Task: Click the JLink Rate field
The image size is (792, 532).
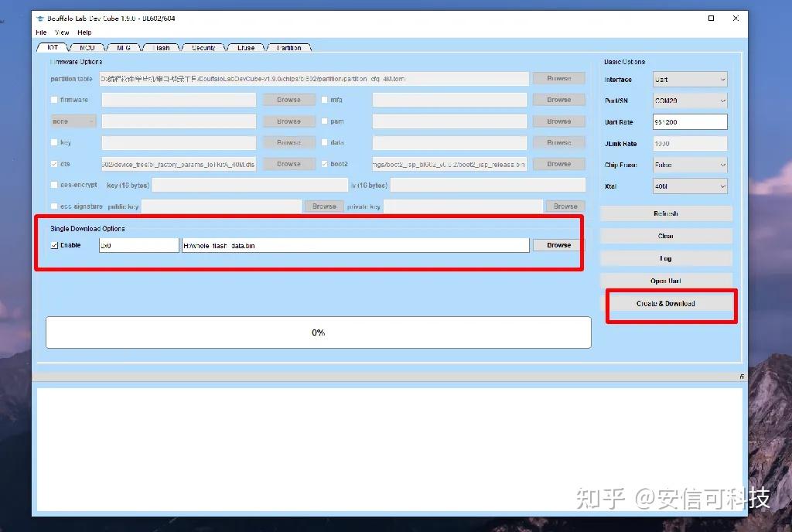Action: click(x=690, y=143)
